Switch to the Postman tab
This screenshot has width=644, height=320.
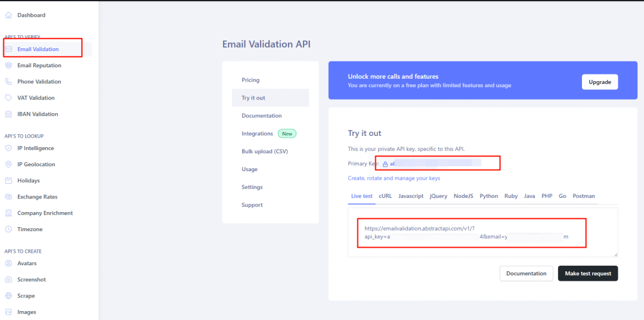584,196
